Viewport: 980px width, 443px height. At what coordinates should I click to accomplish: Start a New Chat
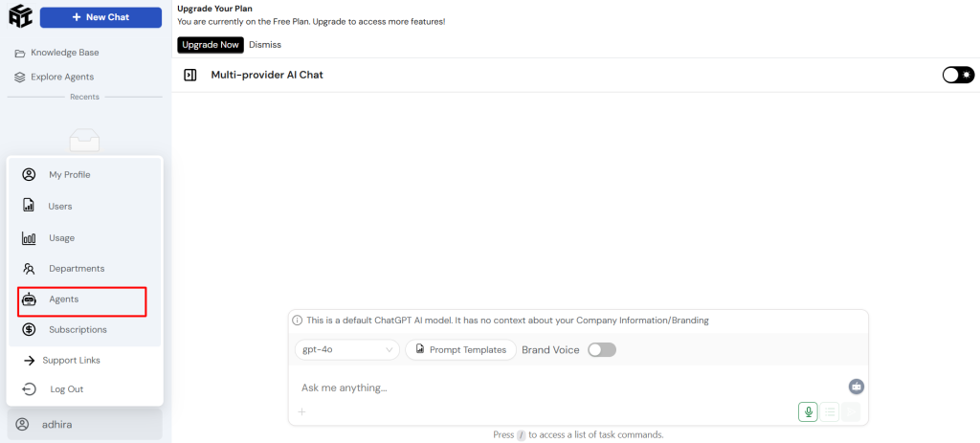(100, 17)
